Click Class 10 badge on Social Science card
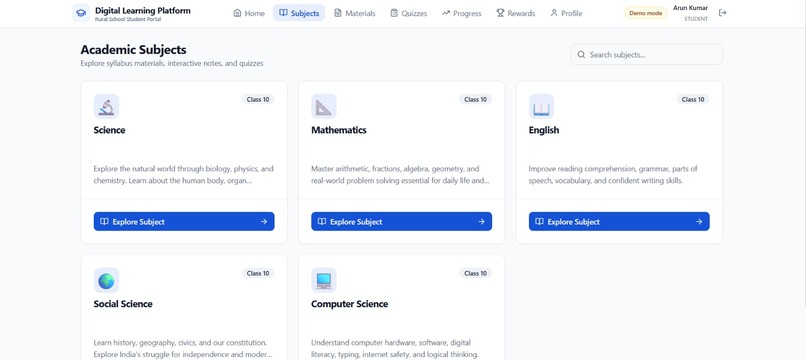 [258, 273]
